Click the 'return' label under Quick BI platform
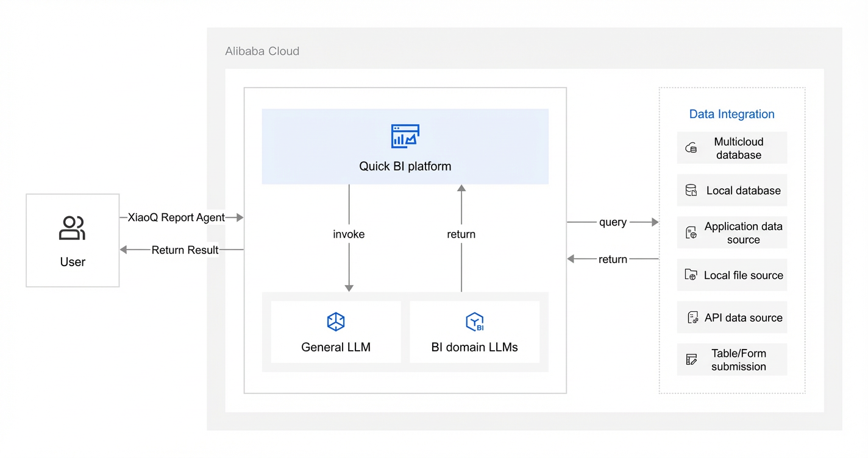Viewport: 868px width, 458px height. [461, 234]
